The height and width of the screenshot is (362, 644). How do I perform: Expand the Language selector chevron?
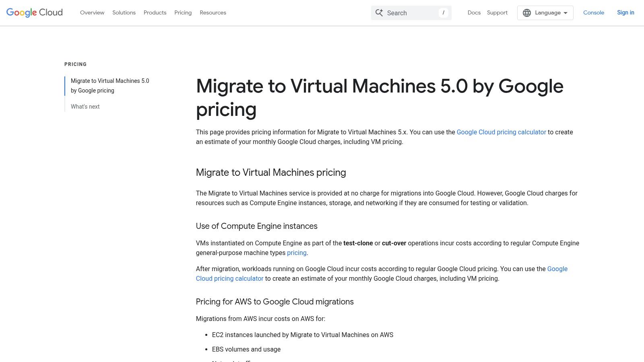[565, 12]
